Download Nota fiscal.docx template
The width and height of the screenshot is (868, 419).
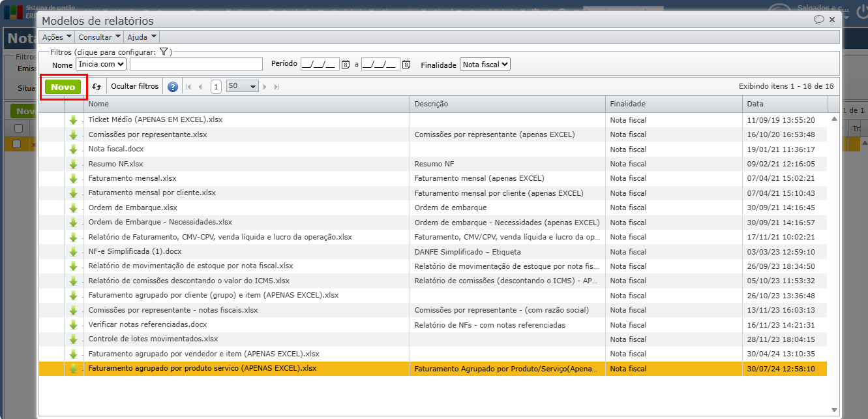(x=73, y=149)
